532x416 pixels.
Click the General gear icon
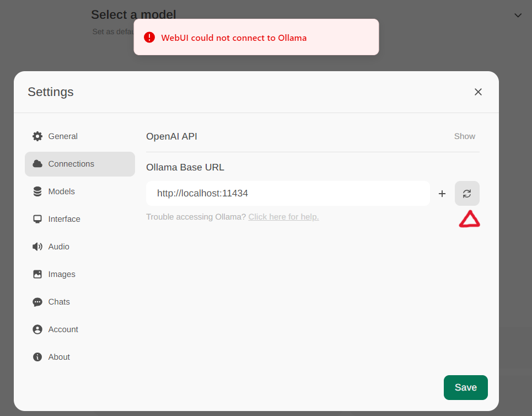click(x=37, y=136)
